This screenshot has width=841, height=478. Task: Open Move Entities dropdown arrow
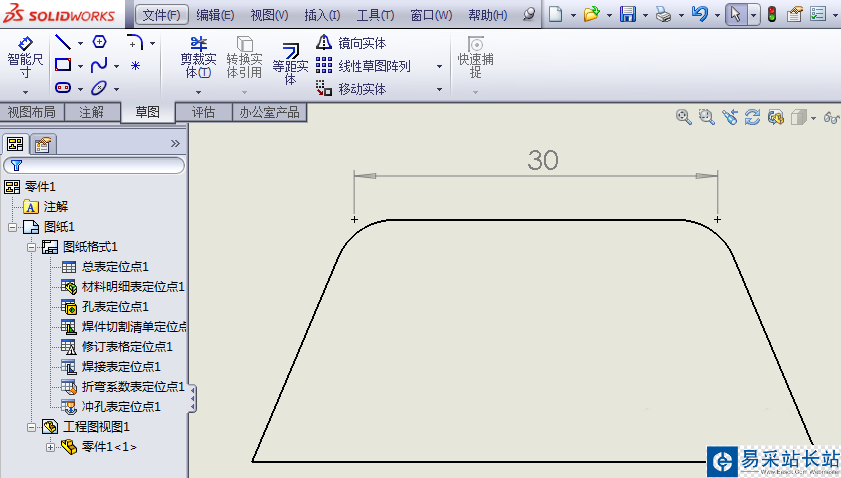point(439,89)
